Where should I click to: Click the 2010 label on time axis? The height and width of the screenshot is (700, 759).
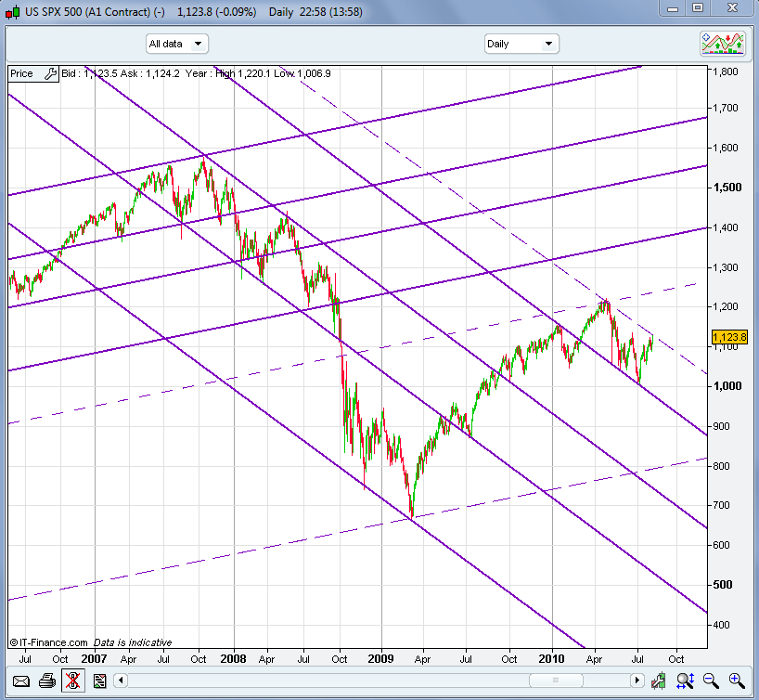click(551, 659)
